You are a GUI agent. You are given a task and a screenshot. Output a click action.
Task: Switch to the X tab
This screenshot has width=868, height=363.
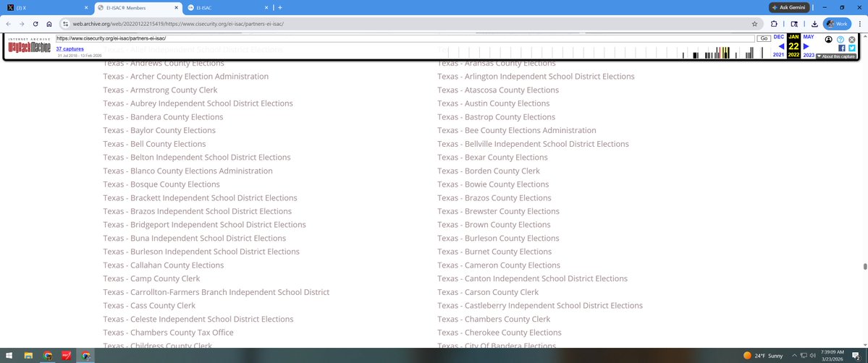43,7
